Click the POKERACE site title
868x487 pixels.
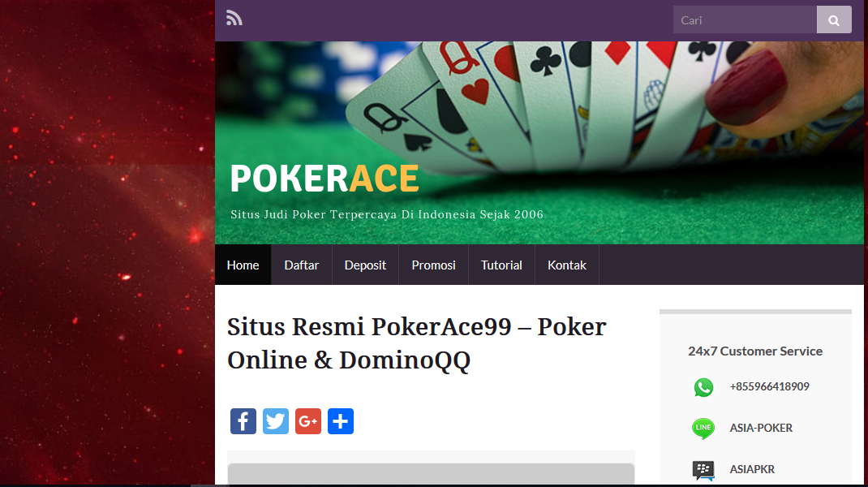click(324, 179)
